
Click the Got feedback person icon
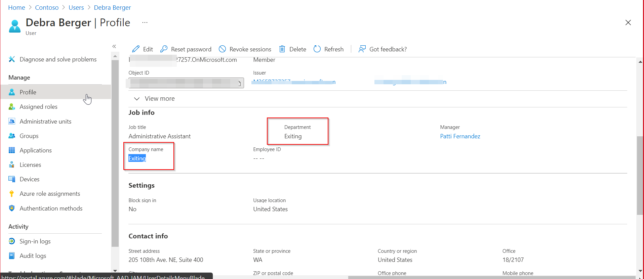click(x=362, y=49)
